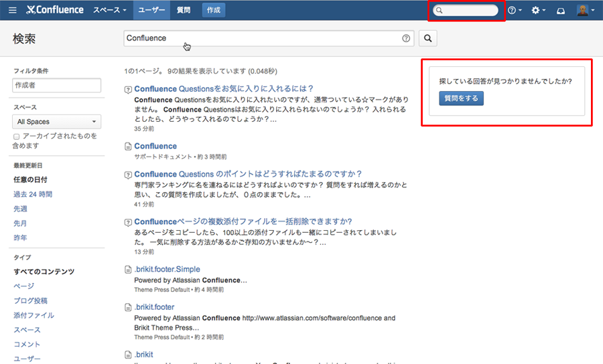603x364 pixels.
Task: Click the search syntax help icon
Action: click(406, 38)
